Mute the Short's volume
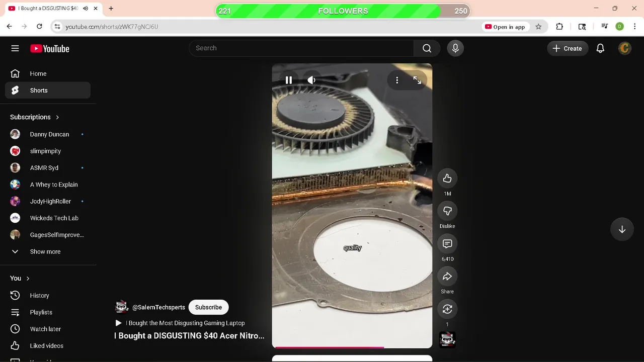 [311, 80]
